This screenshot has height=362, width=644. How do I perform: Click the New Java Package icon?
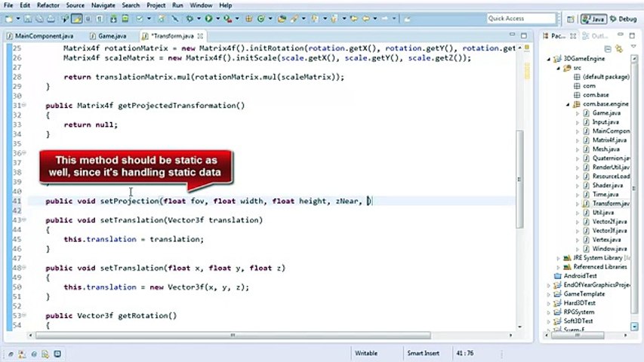249,19
